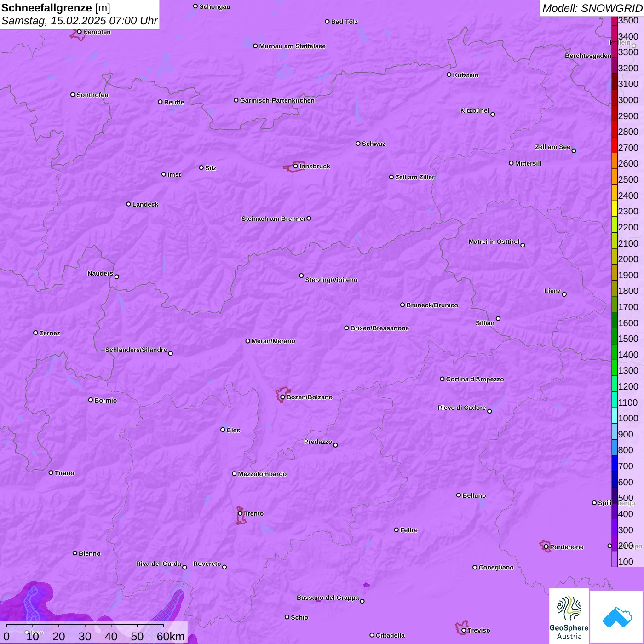644x644 pixels.
Task: Click the Matrei in Osttirol label
Action: 494,241
